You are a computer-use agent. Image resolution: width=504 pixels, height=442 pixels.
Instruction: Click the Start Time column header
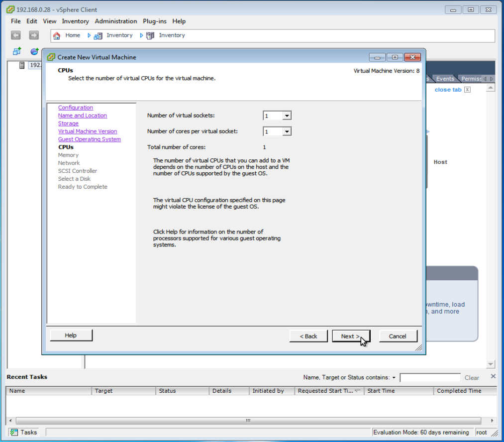pos(399,391)
